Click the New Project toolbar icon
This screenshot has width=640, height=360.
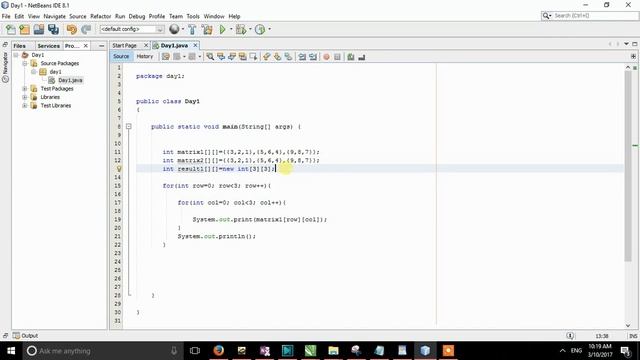coord(24,29)
